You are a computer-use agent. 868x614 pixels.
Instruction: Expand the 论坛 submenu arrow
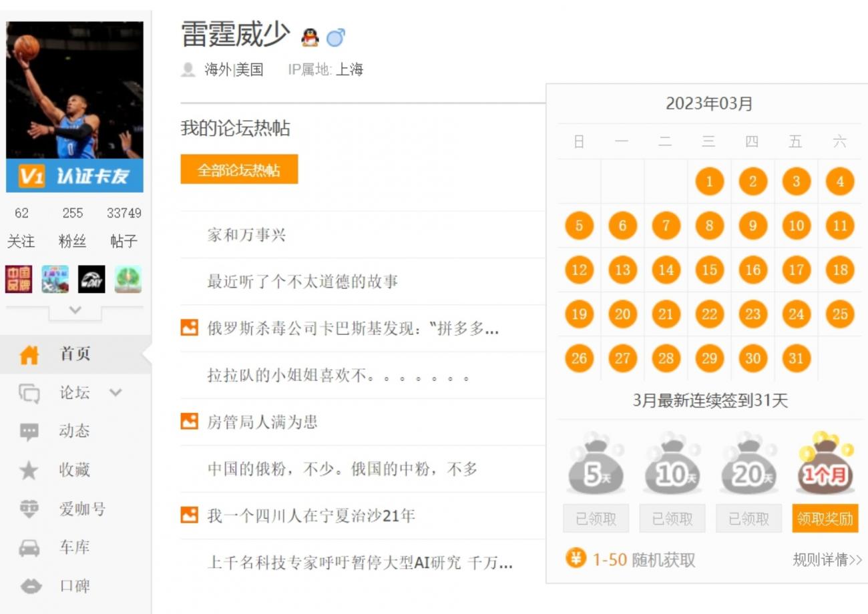(x=116, y=392)
